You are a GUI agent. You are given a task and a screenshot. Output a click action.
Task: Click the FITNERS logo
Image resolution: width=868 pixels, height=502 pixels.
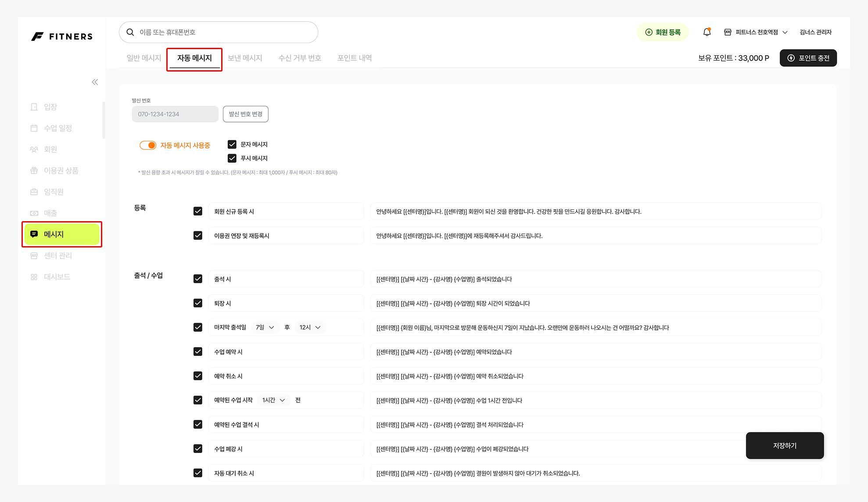tap(62, 36)
